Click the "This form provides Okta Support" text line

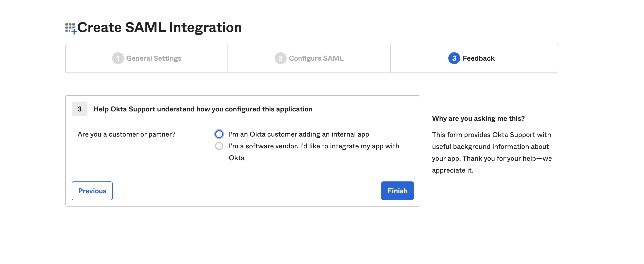[x=491, y=135]
